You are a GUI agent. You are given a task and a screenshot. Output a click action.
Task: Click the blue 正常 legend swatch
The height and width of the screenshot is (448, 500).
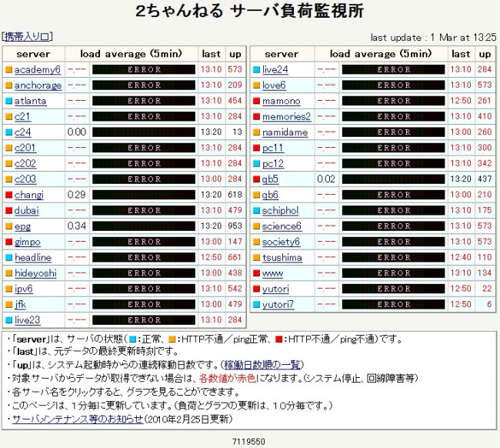(x=132, y=339)
